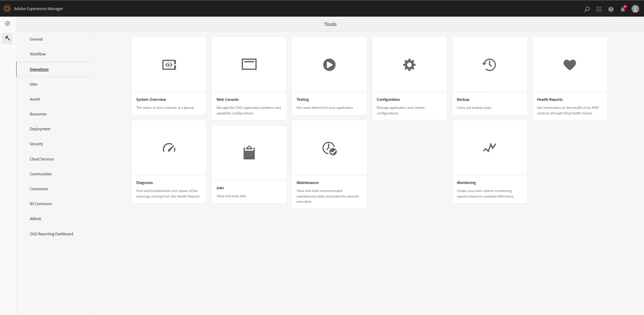This screenshot has height=315, width=644.
Task: Click the Maintenance clock-check icon
Action: (x=329, y=148)
